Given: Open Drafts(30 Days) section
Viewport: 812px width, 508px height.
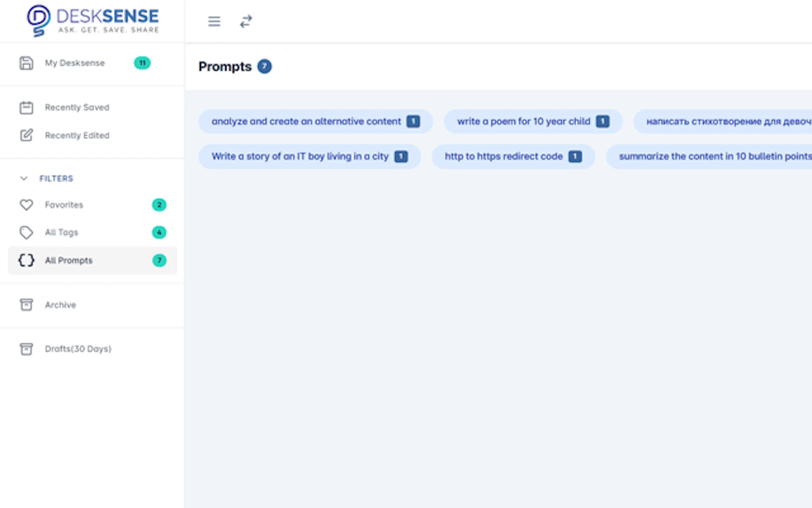Looking at the screenshot, I should click(x=78, y=349).
